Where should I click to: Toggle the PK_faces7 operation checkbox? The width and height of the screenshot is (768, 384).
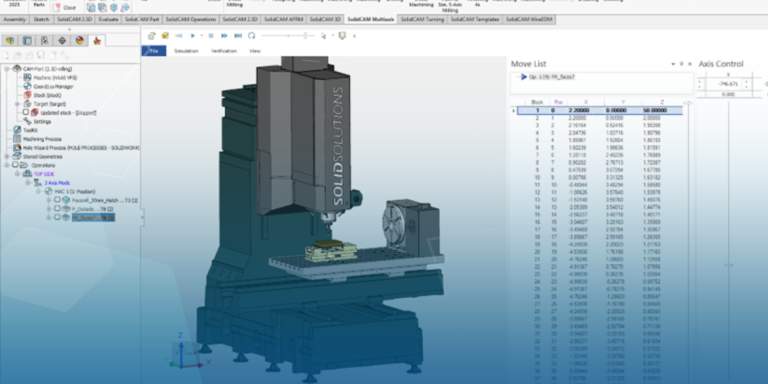click(x=57, y=217)
